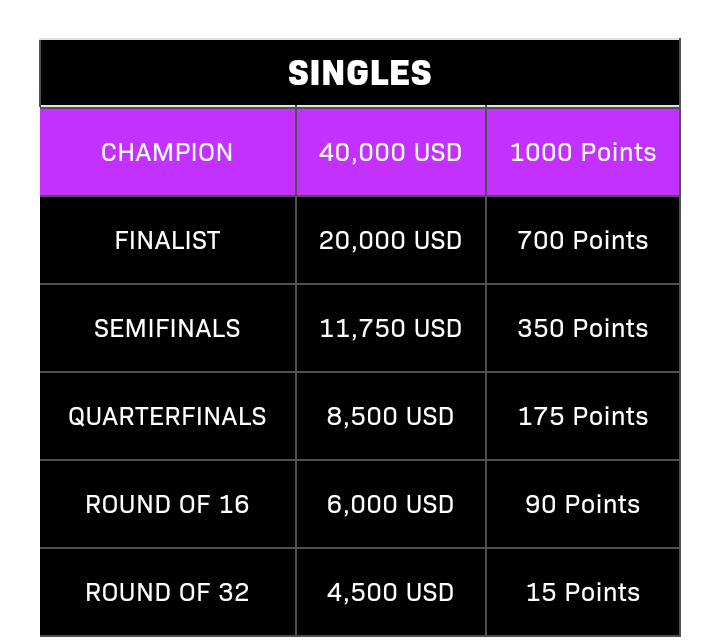Click the SINGLES table header
Viewport: 712px width, 643px height.
360,73
